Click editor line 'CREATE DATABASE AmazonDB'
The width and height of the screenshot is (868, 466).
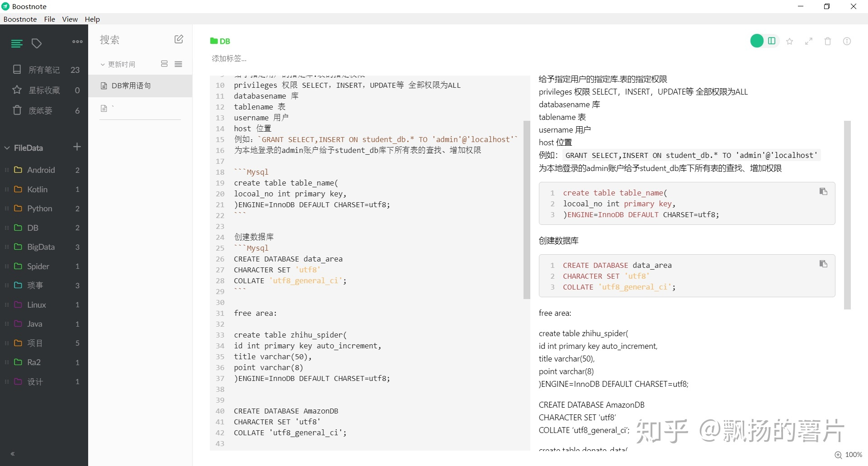[286, 411]
